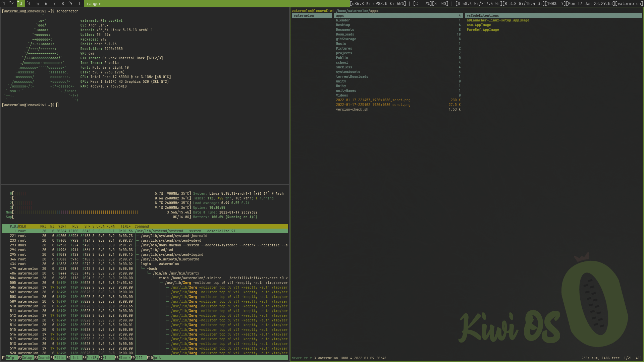Select the xinit process row in htop
644x362 pixels.
click(145, 278)
